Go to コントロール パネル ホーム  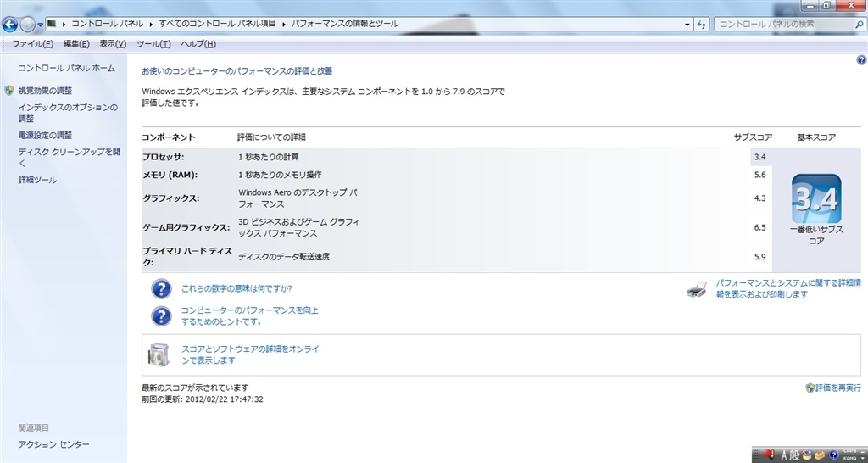coord(66,68)
